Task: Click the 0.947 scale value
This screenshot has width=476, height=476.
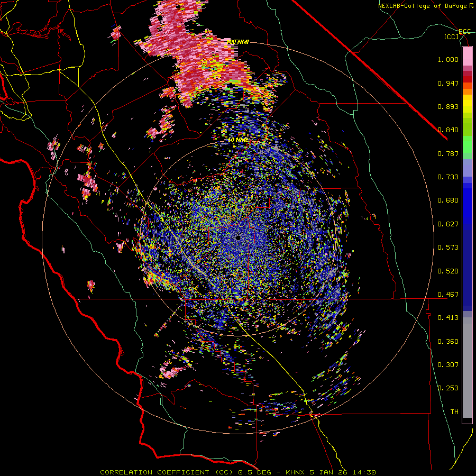Action: (448, 83)
